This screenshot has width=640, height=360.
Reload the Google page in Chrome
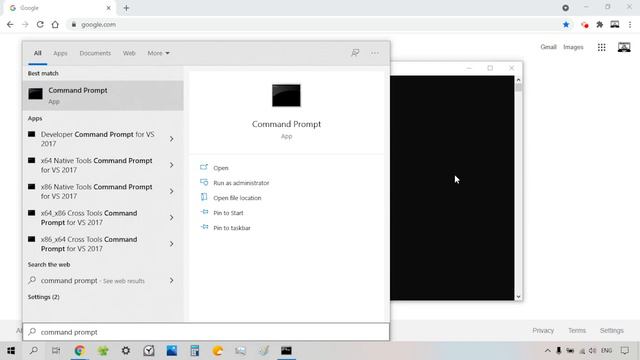[40, 24]
